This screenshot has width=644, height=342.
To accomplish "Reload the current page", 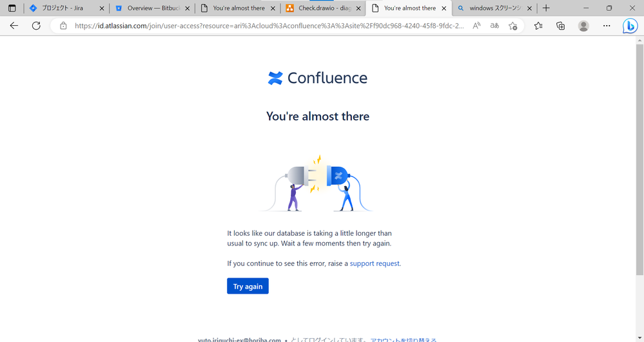I will (x=36, y=26).
